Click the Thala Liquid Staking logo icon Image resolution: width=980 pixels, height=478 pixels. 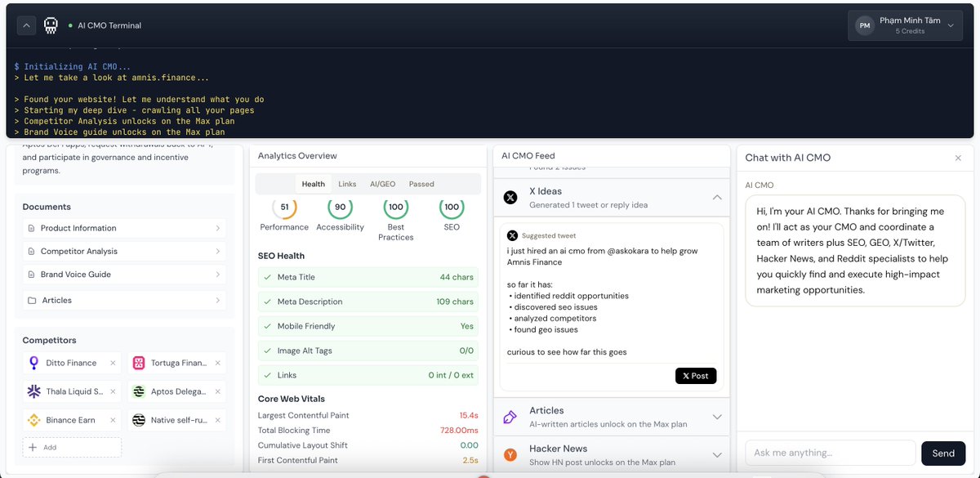[34, 391]
